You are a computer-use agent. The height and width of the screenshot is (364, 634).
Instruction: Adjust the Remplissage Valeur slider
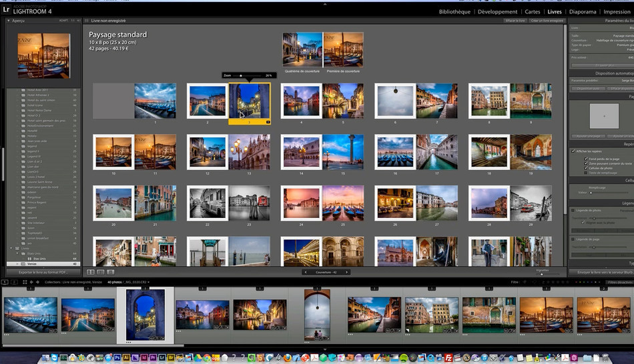pos(591,193)
